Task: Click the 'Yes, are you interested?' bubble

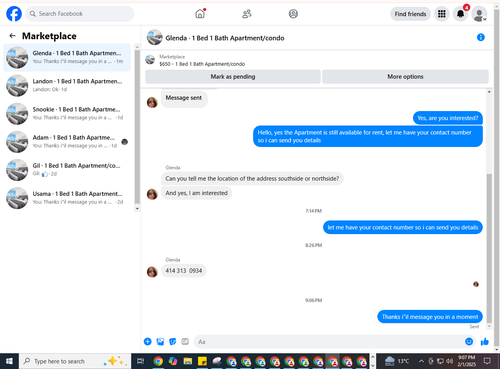Action: click(448, 118)
